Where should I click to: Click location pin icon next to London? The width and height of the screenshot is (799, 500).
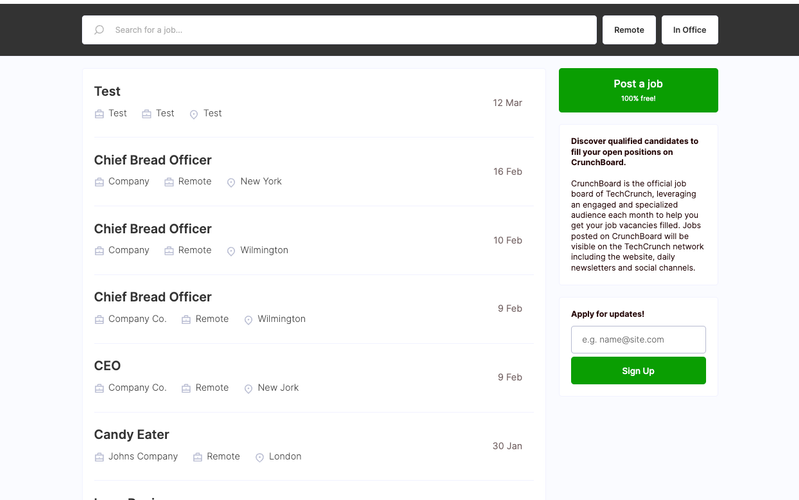259,458
